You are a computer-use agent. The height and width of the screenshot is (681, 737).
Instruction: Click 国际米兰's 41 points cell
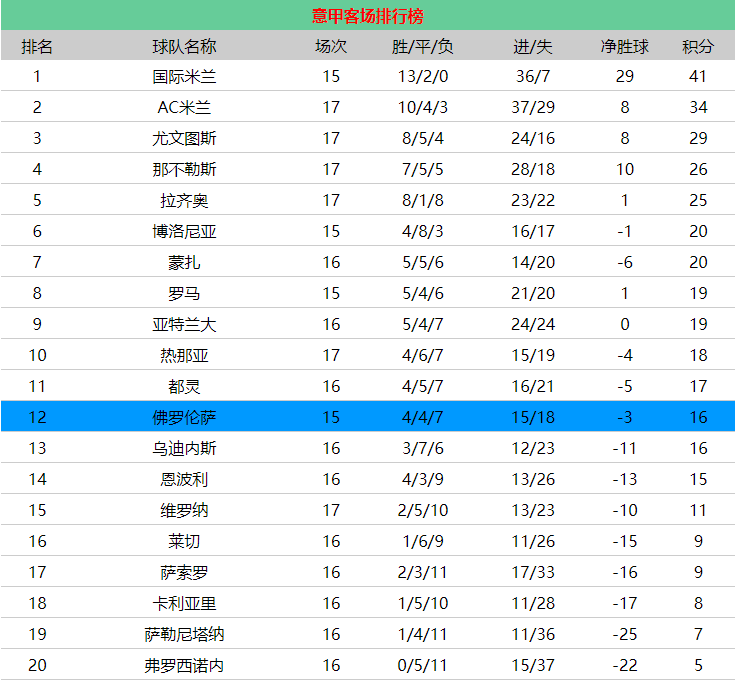coord(697,76)
